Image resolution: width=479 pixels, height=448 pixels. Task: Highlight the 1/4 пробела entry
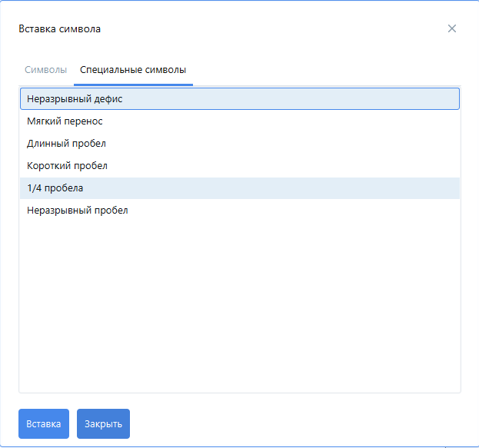[x=55, y=188]
